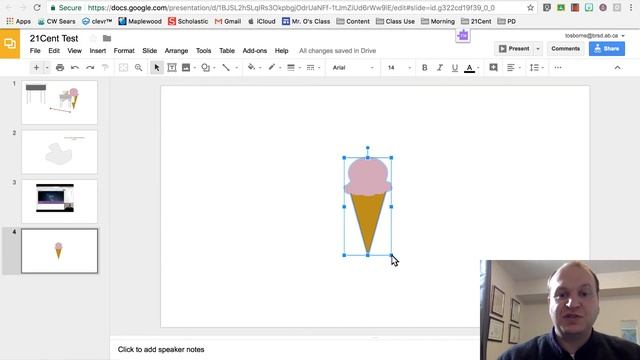
Task: Select slide 3 thumbnail
Action: point(60,201)
